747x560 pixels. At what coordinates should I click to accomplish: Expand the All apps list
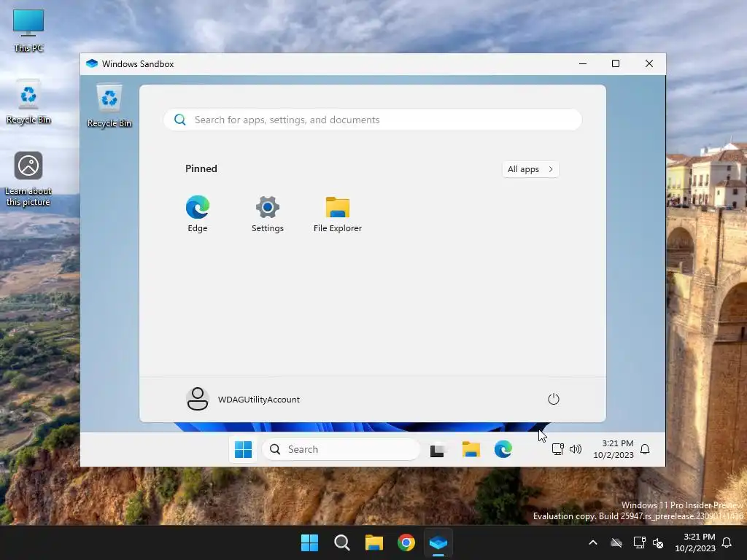tap(530, 169)
